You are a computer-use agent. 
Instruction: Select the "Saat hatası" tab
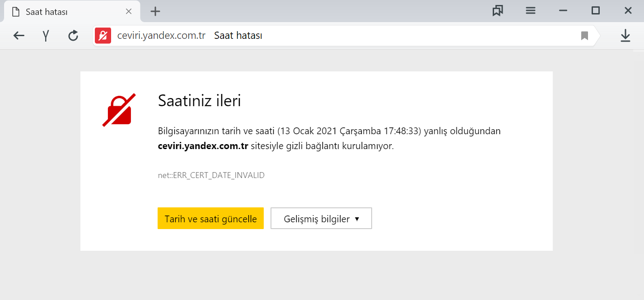tap(72, 12)
